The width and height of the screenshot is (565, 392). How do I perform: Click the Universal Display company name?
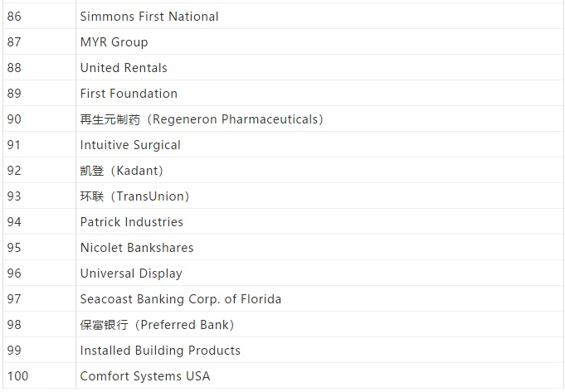pyautogui.click(x=131, y=273)
